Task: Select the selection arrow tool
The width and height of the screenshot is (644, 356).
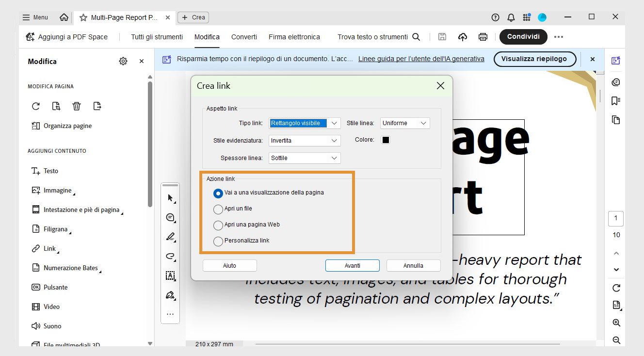Action: (x=170, y=198)
